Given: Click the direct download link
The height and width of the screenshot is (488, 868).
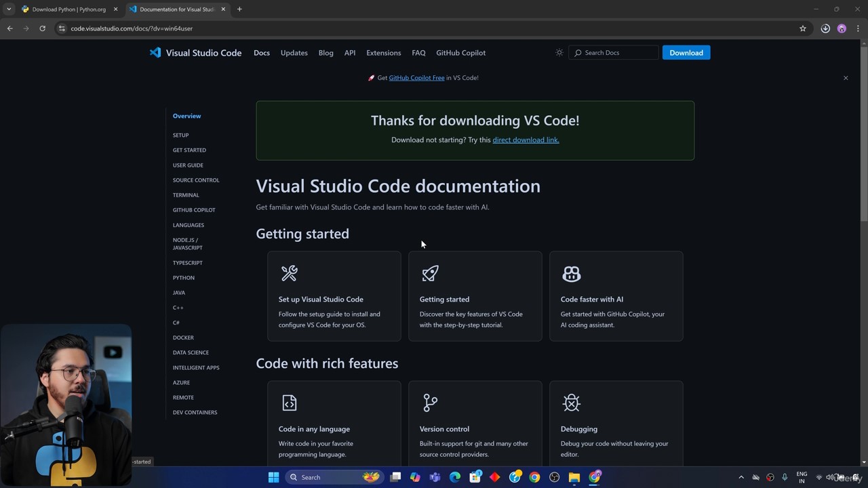Looking at the screenshot, I should tap(526, 140).
